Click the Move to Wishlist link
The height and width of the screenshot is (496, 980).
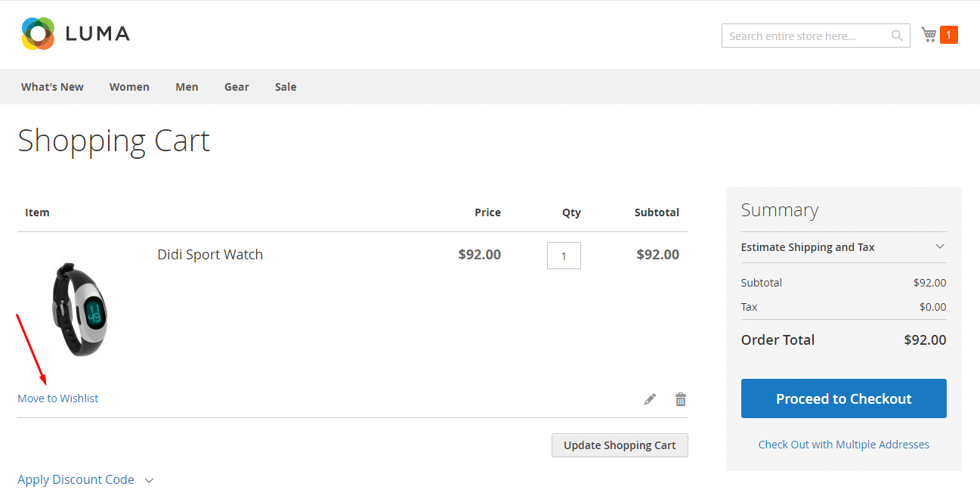[x=58, y=398]
